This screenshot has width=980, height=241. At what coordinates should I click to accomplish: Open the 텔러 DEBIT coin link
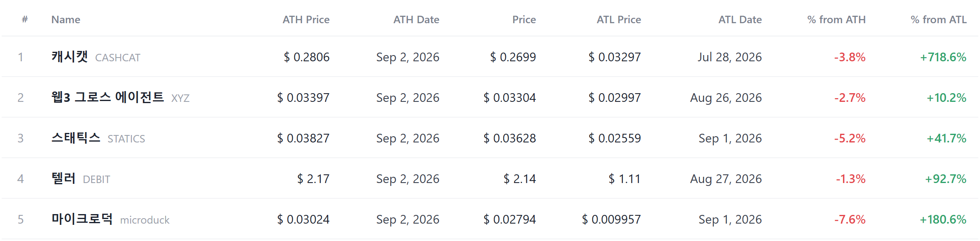point(81,178)
